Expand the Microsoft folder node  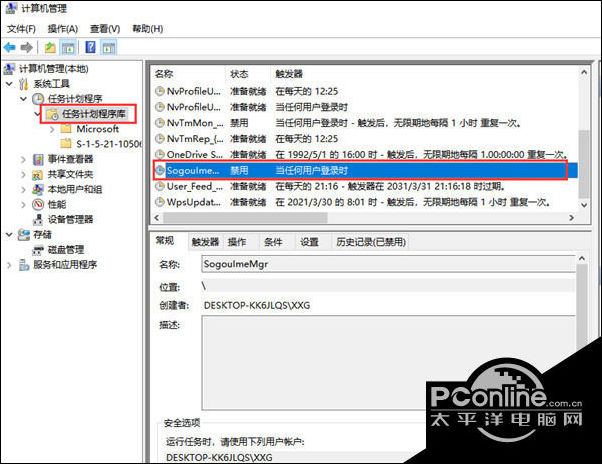click(x=52, y=129)
